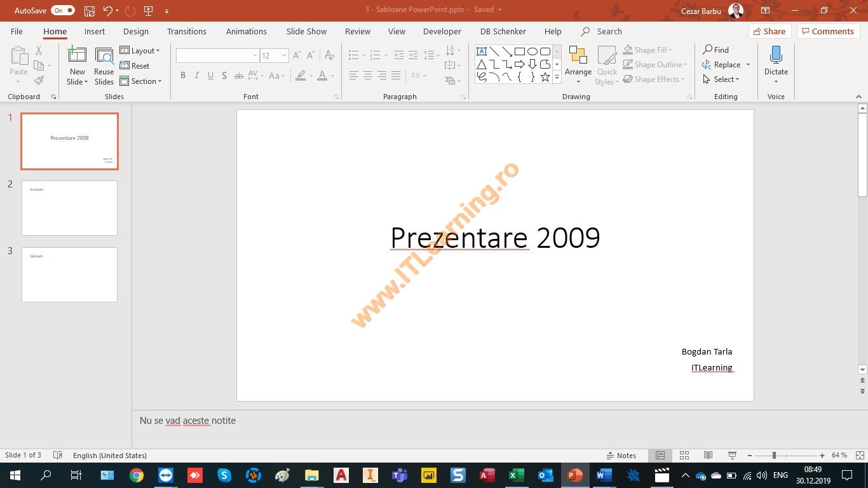Clear all formatting icon
The image size is (868, 488).
329,56
